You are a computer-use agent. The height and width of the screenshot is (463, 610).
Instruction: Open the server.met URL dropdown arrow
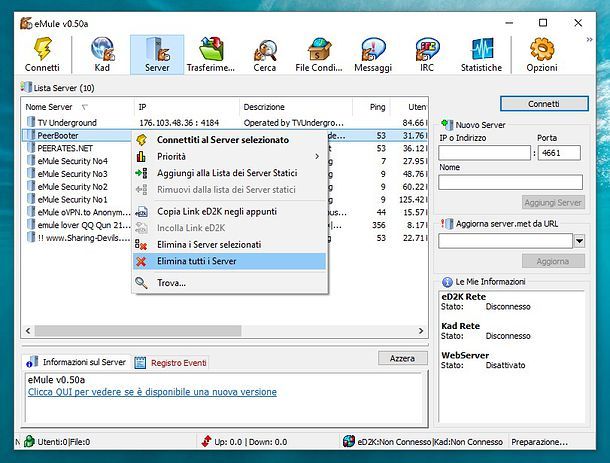point(579,241)
